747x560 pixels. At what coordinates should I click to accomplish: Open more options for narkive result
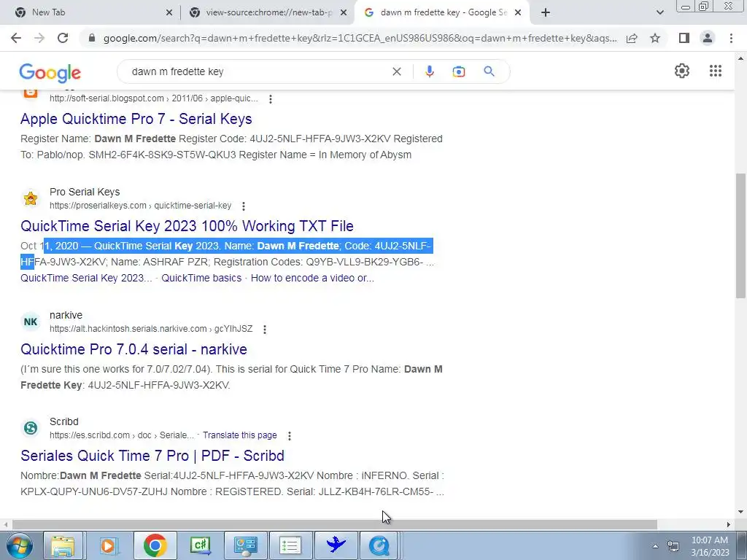pos(264,330)
